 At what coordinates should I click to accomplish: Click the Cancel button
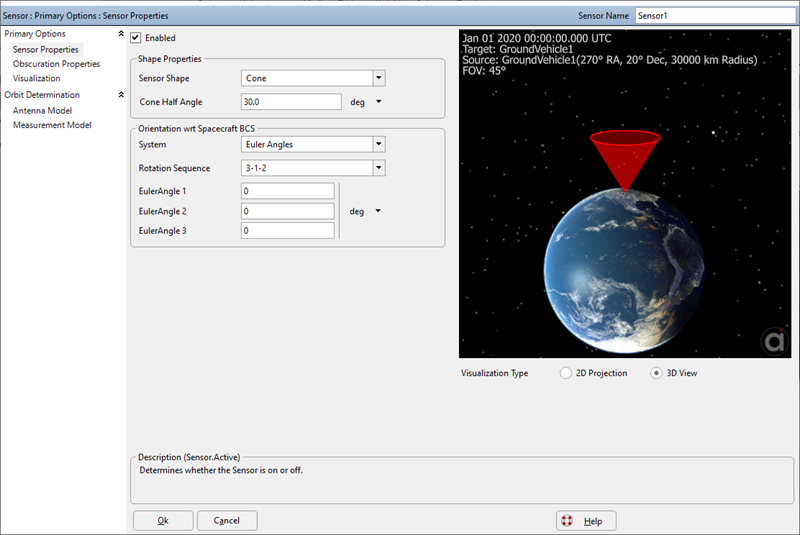coord(227,521)
